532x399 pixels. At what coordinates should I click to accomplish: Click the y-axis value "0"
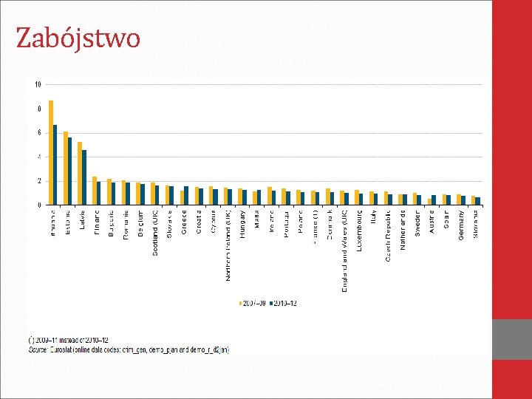click(39, 205)
